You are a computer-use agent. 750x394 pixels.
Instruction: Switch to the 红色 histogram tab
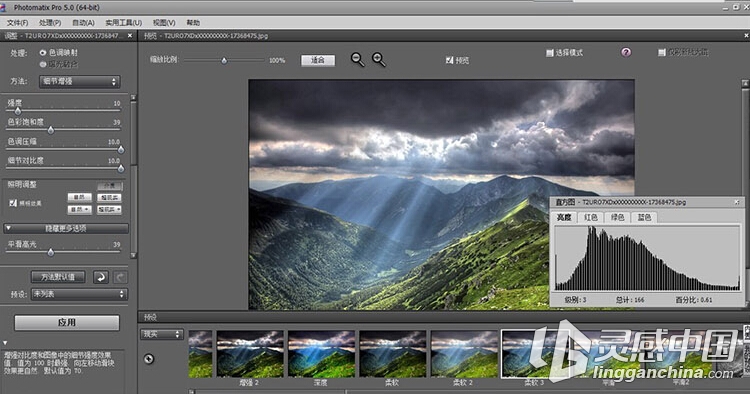pos(591,217)
